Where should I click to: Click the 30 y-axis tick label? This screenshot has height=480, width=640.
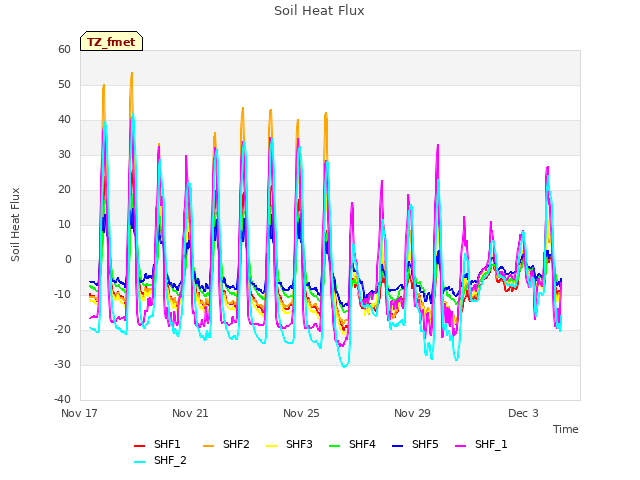pos(64,155)
